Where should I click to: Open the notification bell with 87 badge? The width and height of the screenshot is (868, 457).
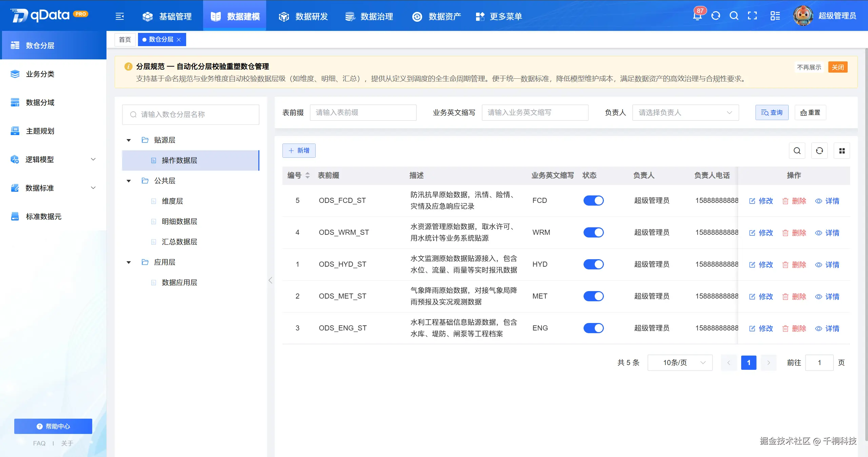pyautogui.click(x=697, y=16)
